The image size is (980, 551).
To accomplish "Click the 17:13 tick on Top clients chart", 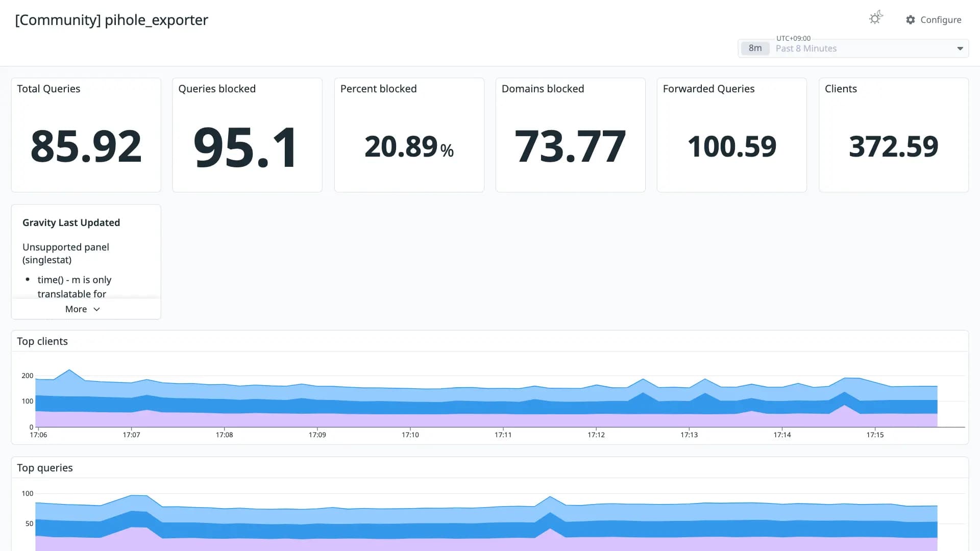I will tap(689, 435).
